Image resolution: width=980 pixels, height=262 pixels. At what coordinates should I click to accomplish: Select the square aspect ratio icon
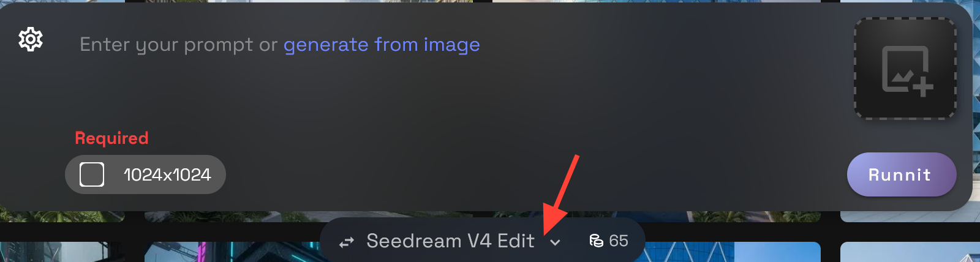(92, 174)
